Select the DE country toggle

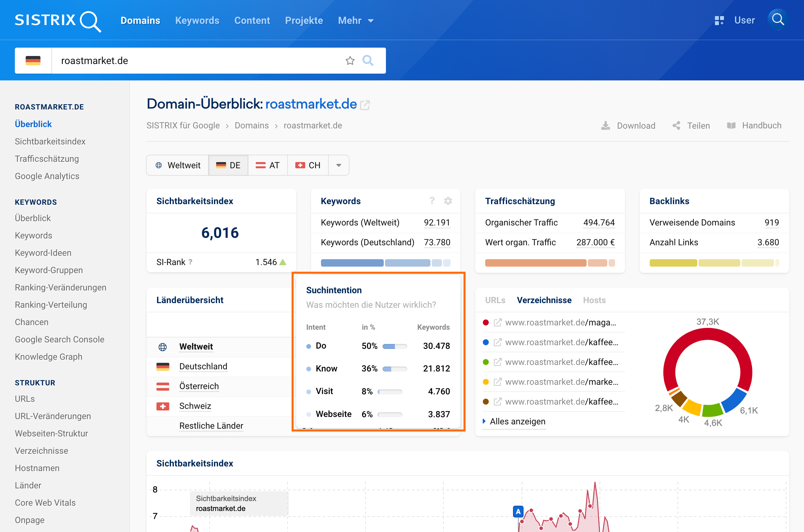coord(228,165)
